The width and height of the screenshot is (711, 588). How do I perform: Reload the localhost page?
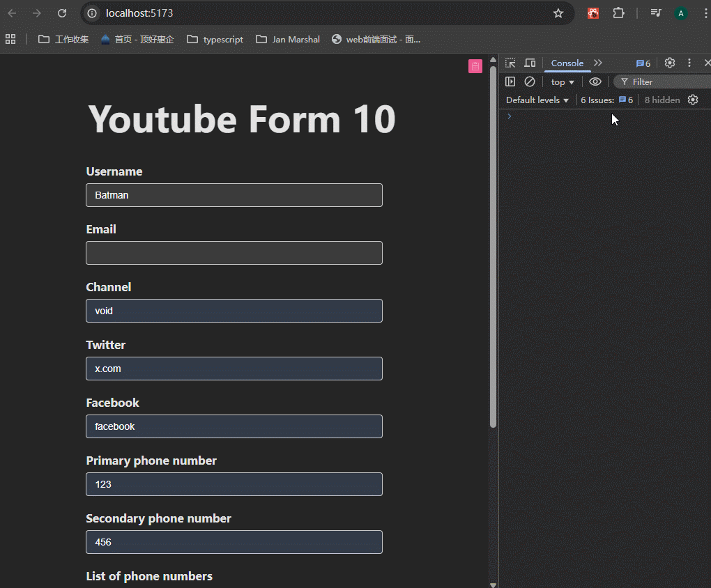(62, 13)
